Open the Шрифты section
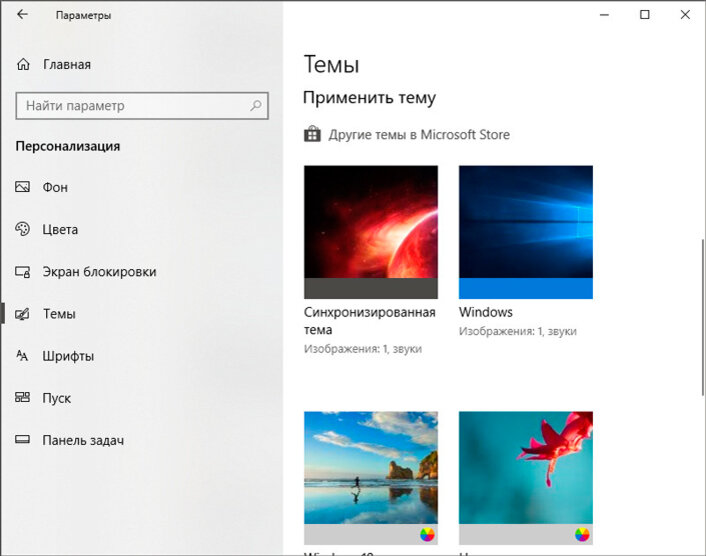Viewport: 706px width, 556px height. (x=68, y=356)
